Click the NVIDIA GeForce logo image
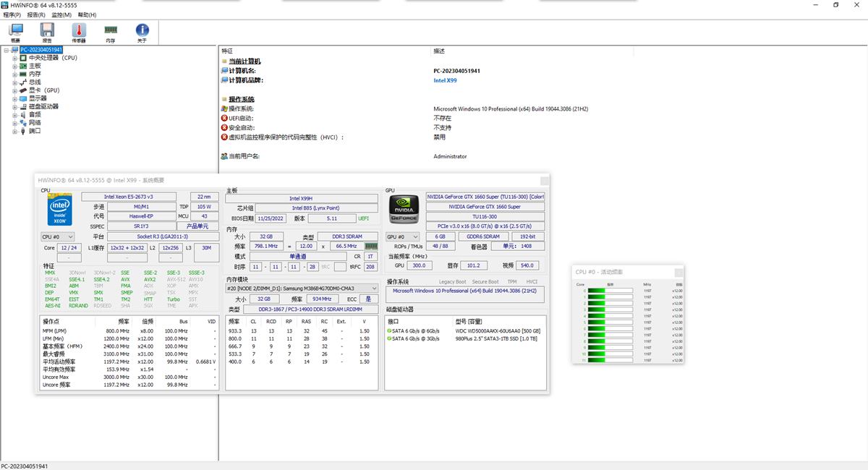This screenshot has width=868, height=470. 404,208
